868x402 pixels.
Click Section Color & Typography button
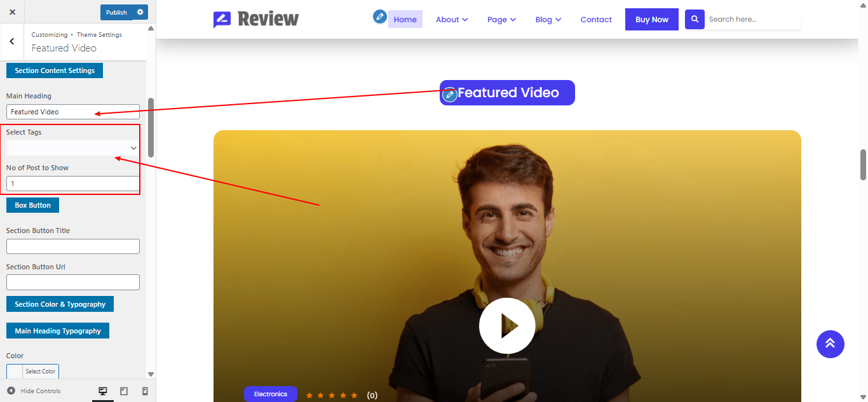coord(60,304)
